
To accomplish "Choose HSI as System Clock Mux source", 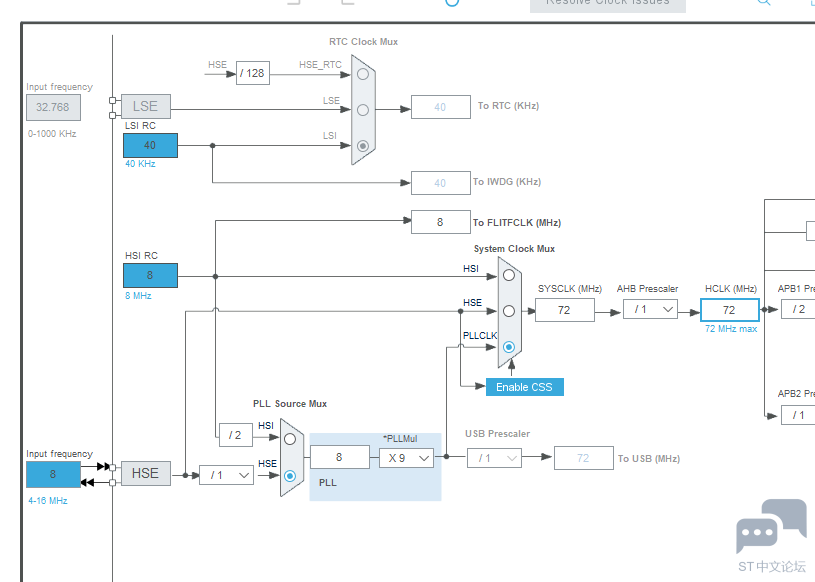I will tap(509, 275).
